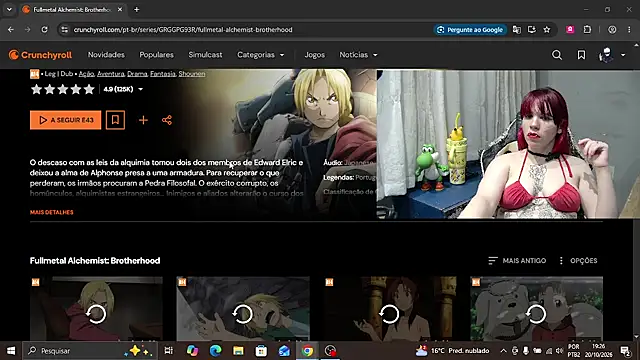The width and height of the screenshot is (640, 360).
Task: Replay the fourth episode thumbnail
Action: [x=536, y=314]
